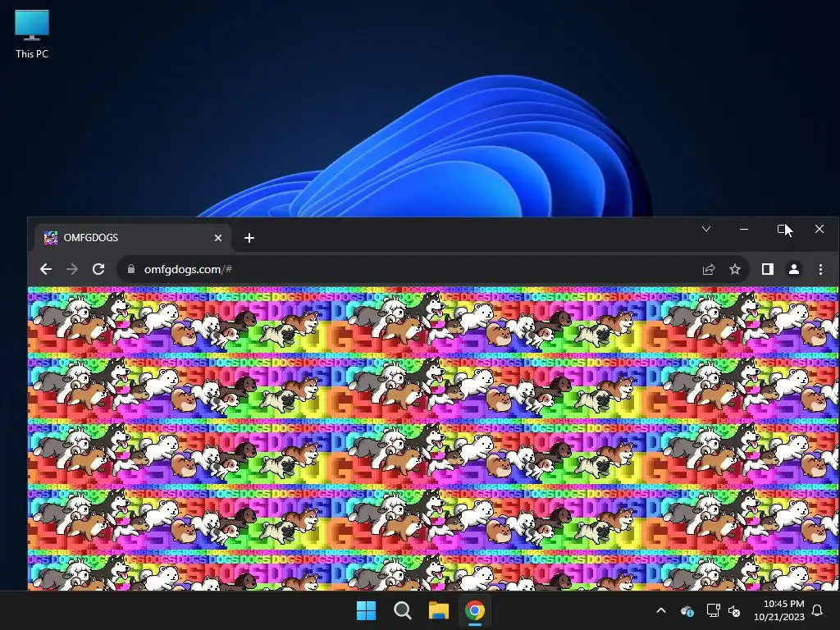Click the OMFGDOGS tab favicon
This screenshot has height=630, width=840.
pyautogui.click(x=51, y=238)
